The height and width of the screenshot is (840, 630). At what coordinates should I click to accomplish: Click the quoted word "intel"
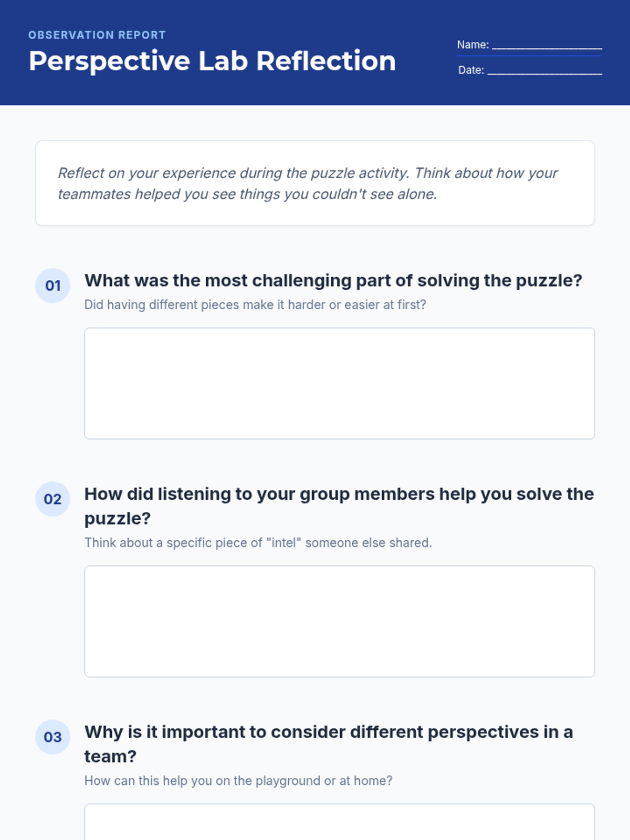click(283, 542)
